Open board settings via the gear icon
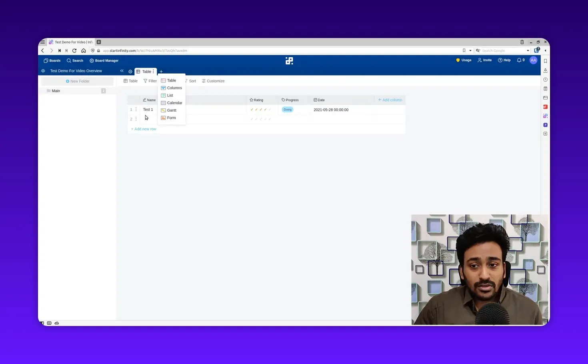 [x=130, y=71]
